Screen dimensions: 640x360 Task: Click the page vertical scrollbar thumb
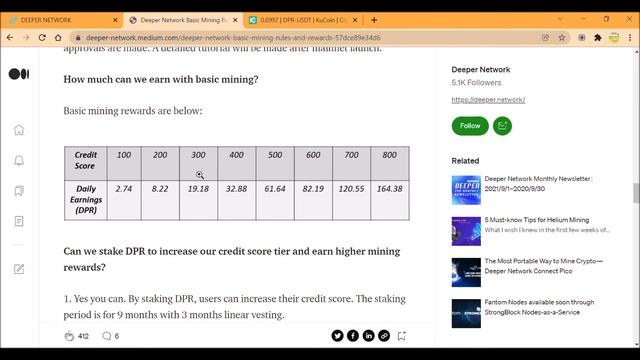(x=636, y=193)
